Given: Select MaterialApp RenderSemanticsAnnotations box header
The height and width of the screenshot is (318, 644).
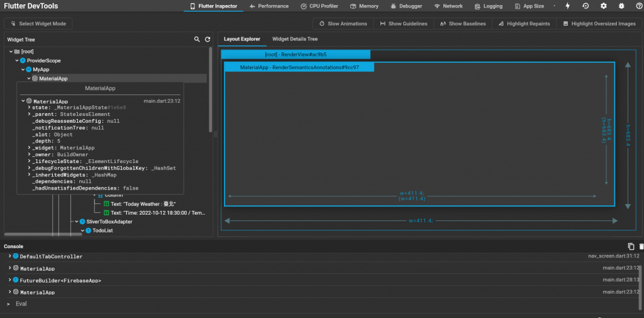Looking at the screenshot, I should pos(299,67).
